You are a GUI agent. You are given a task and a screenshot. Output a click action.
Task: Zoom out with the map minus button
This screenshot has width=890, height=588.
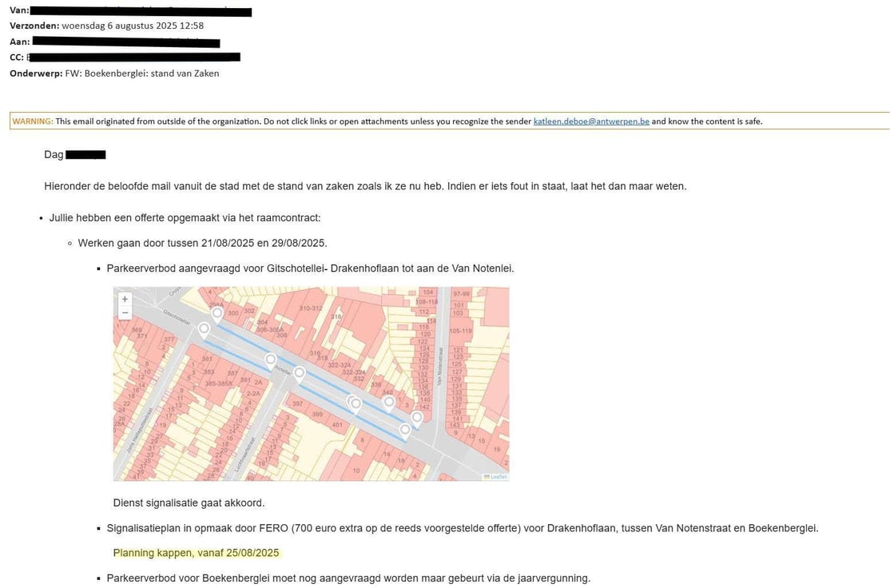point(125,312)
